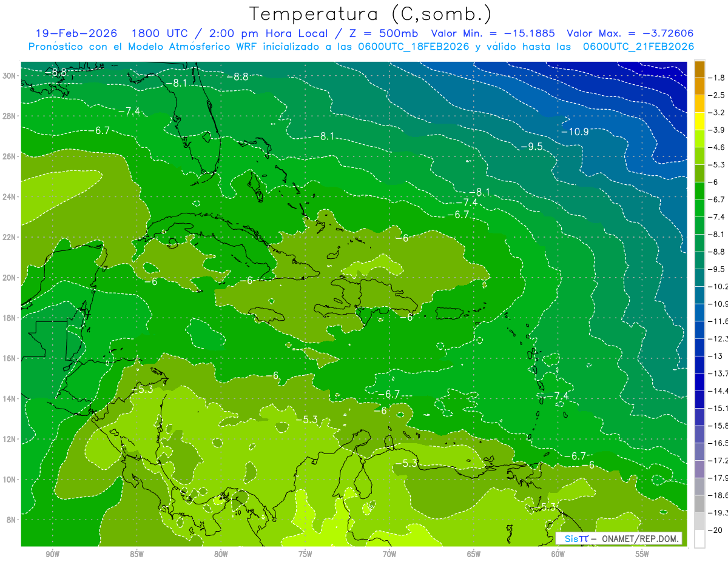Click the 75W longitude axis label
Screen dimensions: 728x562
[x=305, y=554]
